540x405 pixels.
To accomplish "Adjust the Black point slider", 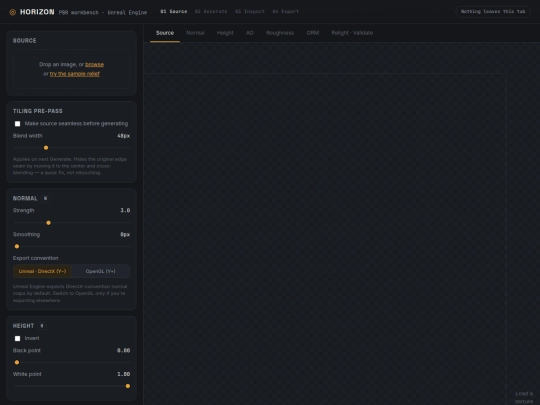I will pyautogui.click(x=72, y=362).
